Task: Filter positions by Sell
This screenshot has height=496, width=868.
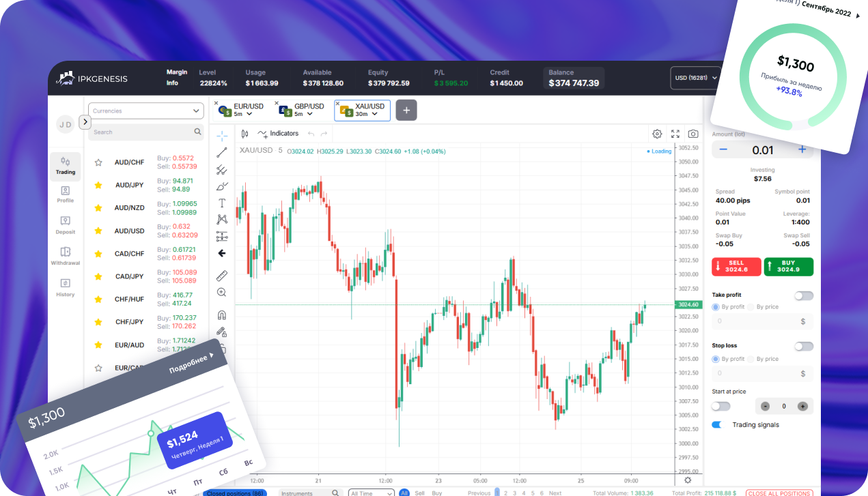Action: (419, 493)
